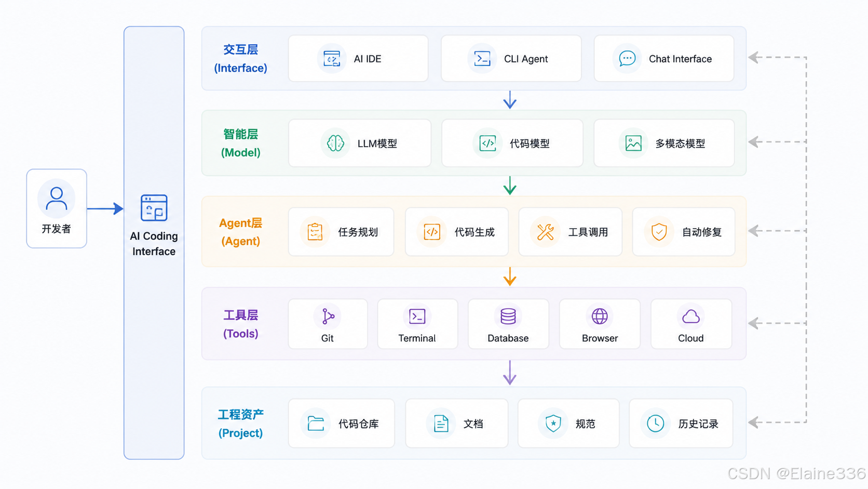
Task: Click the 任务规划 clipboard icon
Action: (315, 232)
